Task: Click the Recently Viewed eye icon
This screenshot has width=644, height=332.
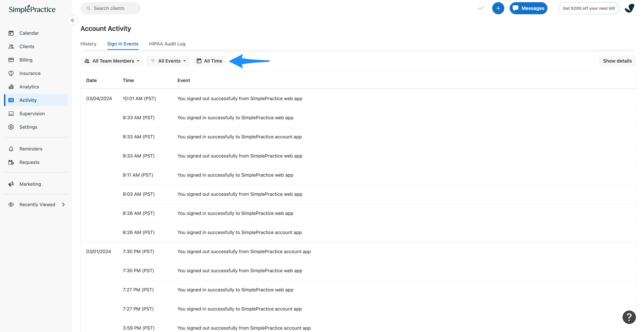Action: tap(11, 205)
